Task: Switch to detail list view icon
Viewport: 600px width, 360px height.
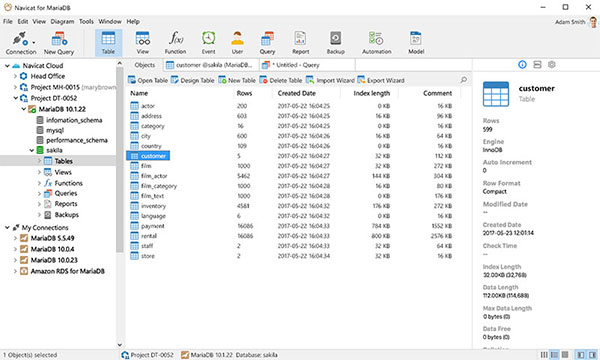Action: coord(554,355)
